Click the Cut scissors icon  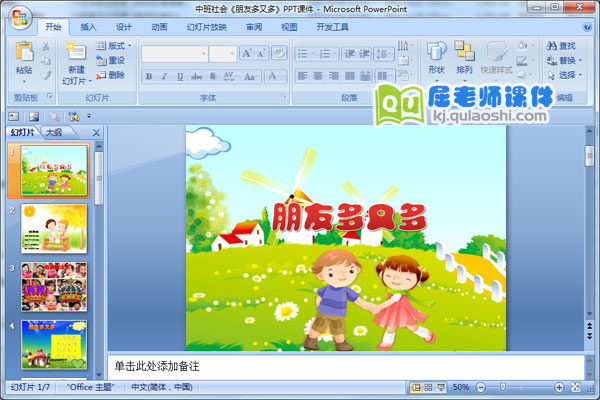pos(46,46)
